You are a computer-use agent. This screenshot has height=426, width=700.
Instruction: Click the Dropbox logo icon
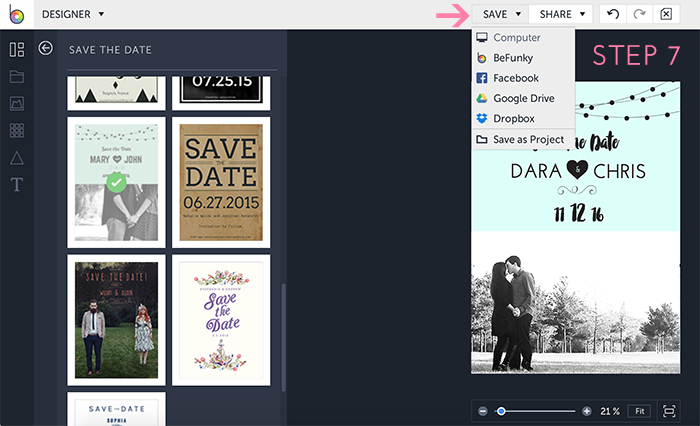(x=482, y=118)
